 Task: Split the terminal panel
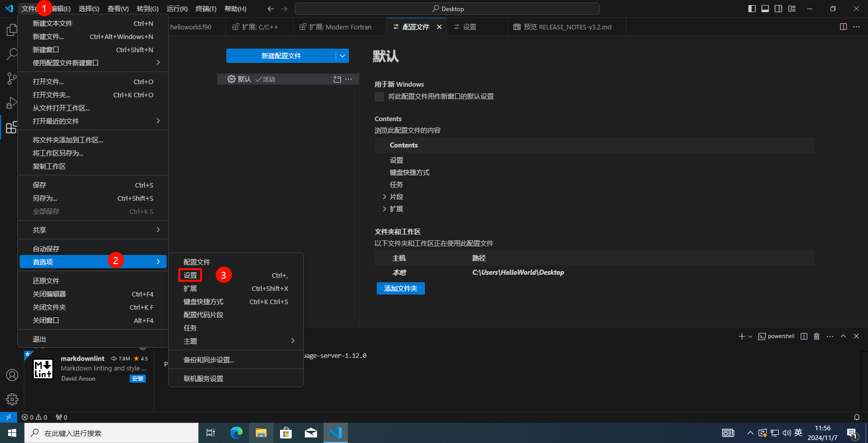point(804,337)
